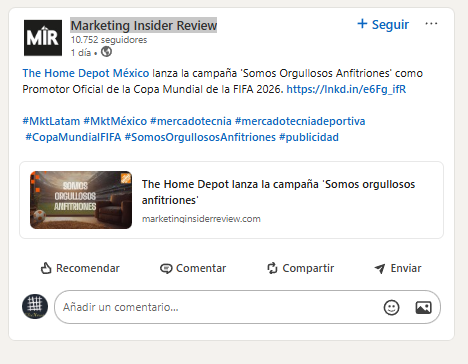Open the three-dot post options menu

431,24
